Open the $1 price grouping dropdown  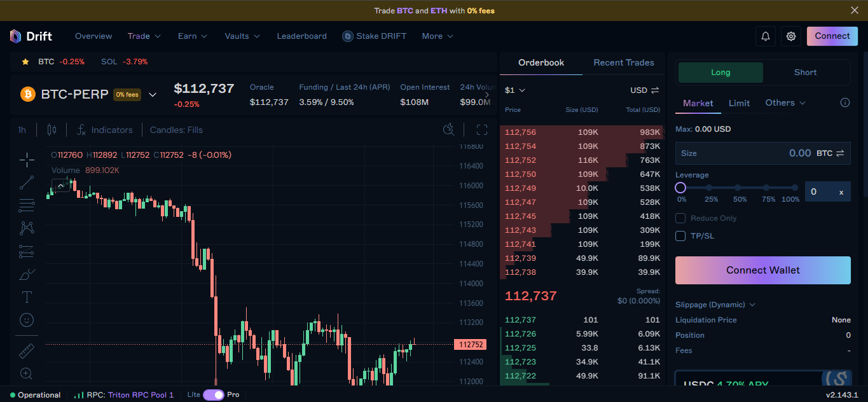pyautogui.click(x=515, y=90)
